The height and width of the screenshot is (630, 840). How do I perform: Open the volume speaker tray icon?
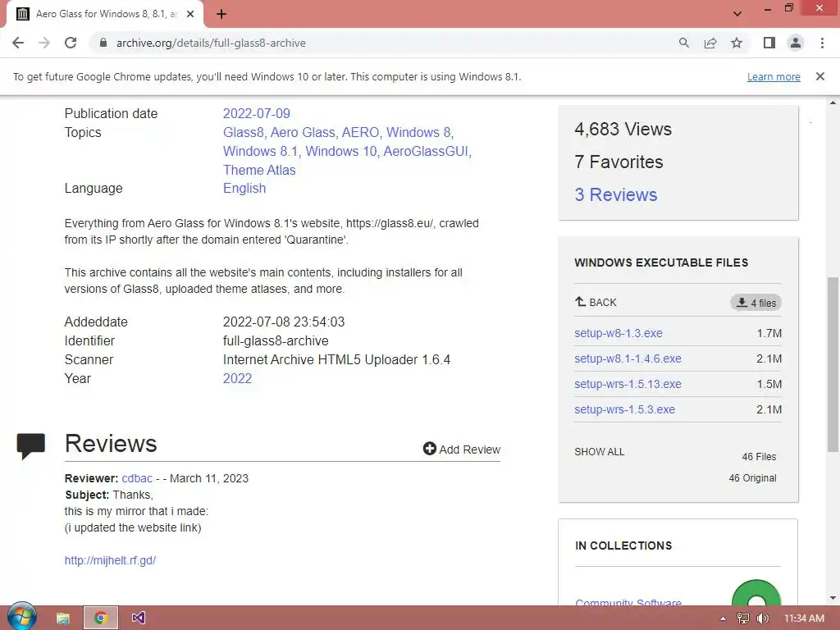763,619
